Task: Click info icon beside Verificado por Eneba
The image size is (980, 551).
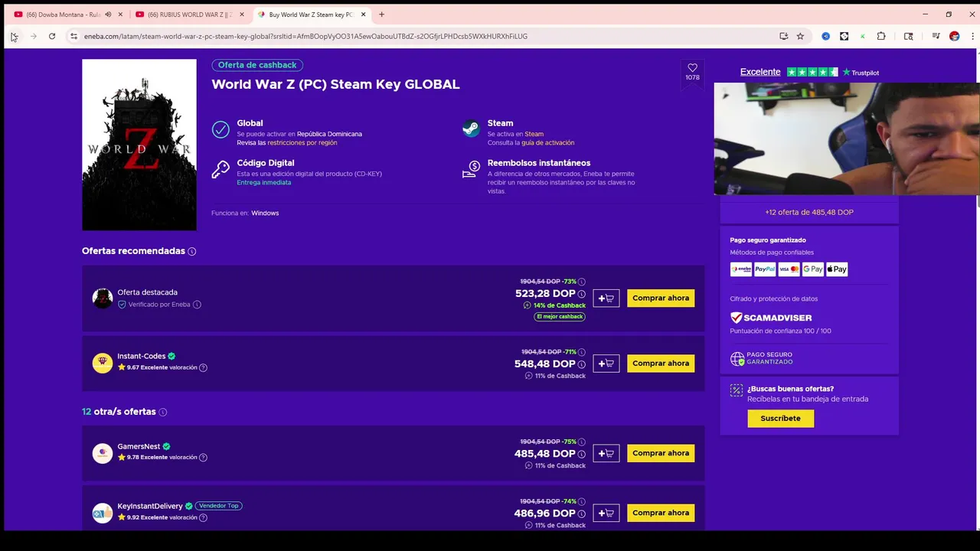Action: pos(197,305)
